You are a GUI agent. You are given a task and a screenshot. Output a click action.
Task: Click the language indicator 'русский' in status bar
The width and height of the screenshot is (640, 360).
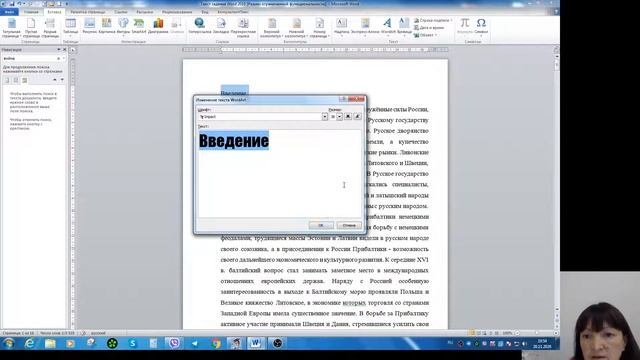pos(98,333)
